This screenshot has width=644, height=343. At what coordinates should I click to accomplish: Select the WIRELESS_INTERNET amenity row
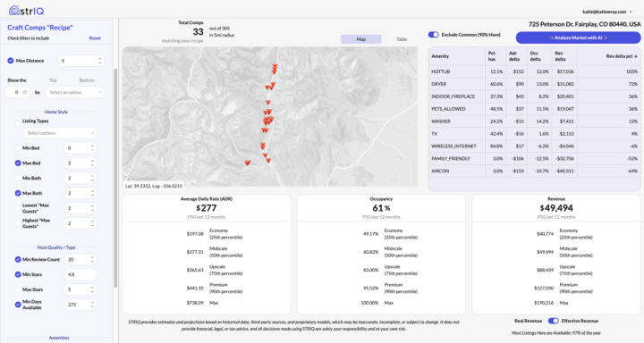pos(534,146)
